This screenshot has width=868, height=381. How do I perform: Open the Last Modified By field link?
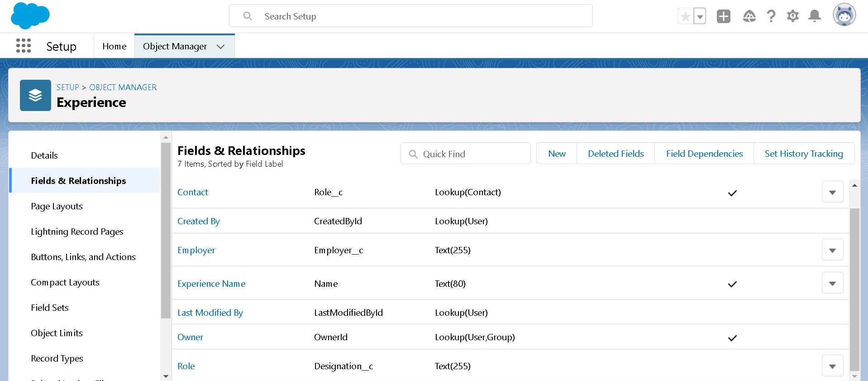[210, 313]
